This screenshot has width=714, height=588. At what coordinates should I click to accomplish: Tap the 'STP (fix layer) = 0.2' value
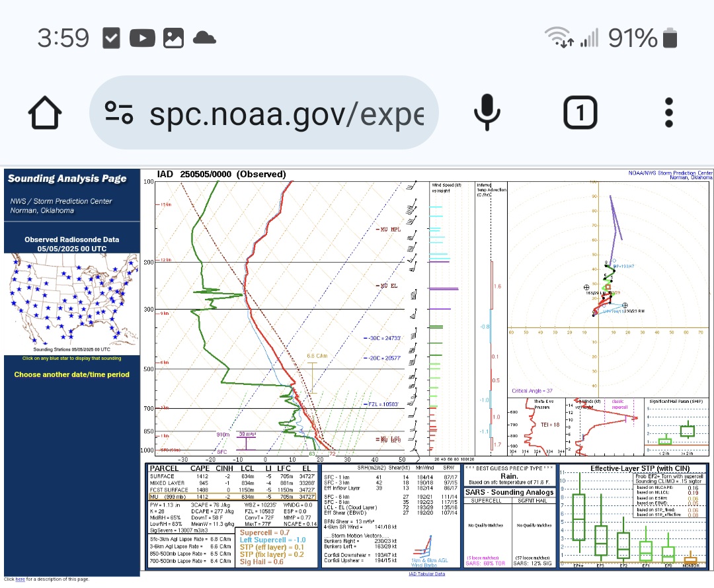(x=272, y=554)
